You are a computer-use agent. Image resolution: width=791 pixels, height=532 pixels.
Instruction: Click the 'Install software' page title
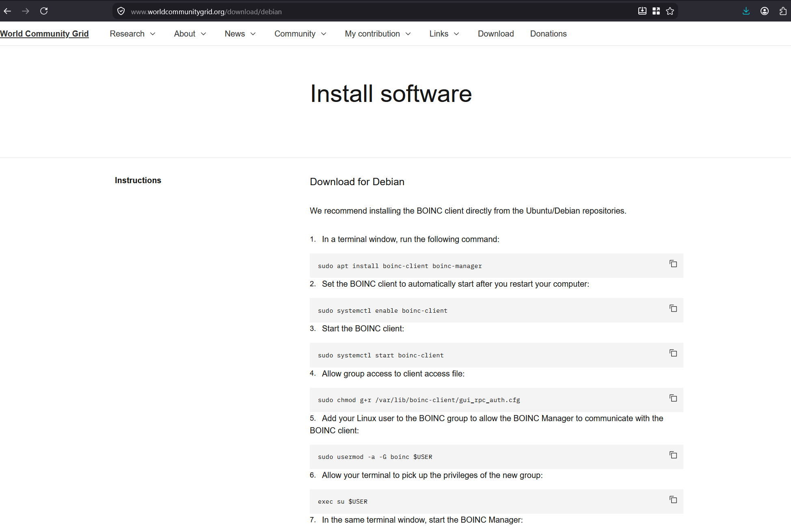click(391, 94)
